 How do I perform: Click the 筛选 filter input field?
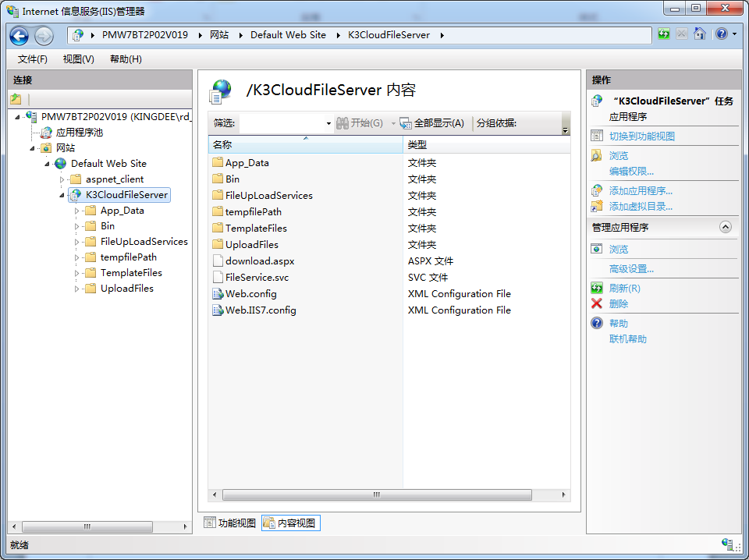(282, 124)
